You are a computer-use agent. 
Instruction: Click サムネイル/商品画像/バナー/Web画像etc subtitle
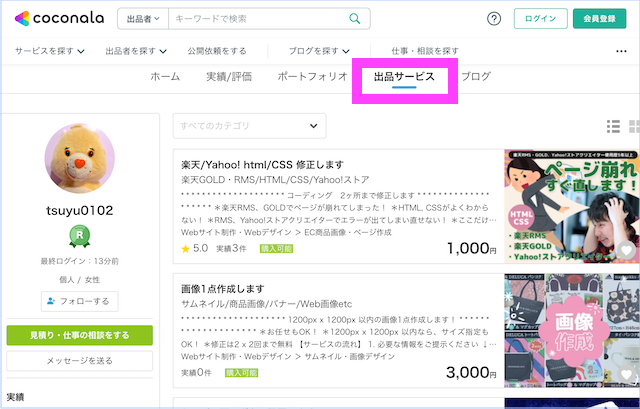[x=267, y=304]
